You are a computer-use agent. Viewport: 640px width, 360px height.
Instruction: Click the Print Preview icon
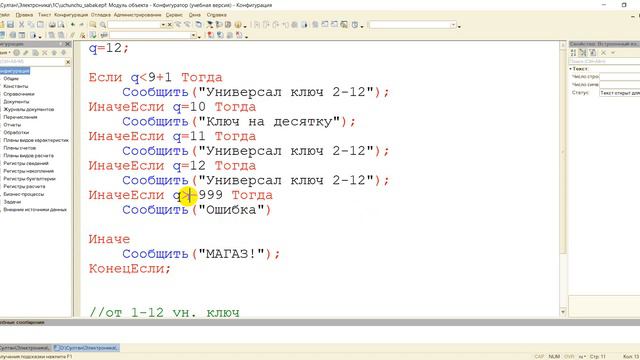pos(61,24)
